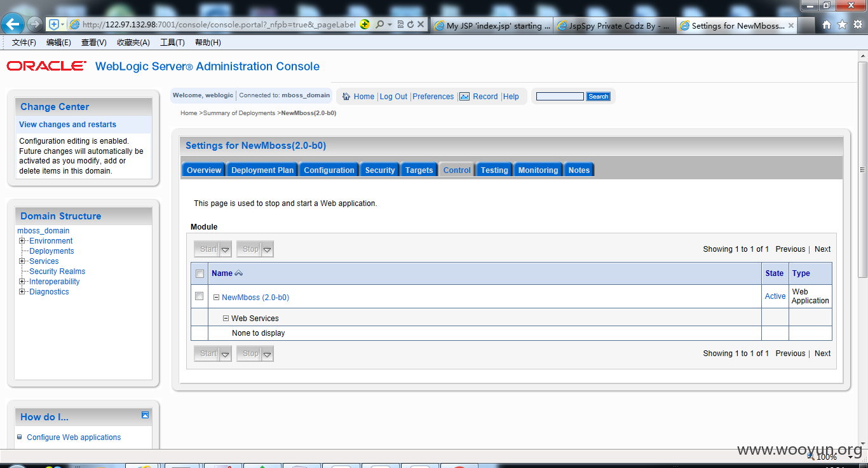868x468 pixels.
Task: Click the console Home house icon
Action: (346, 97)
